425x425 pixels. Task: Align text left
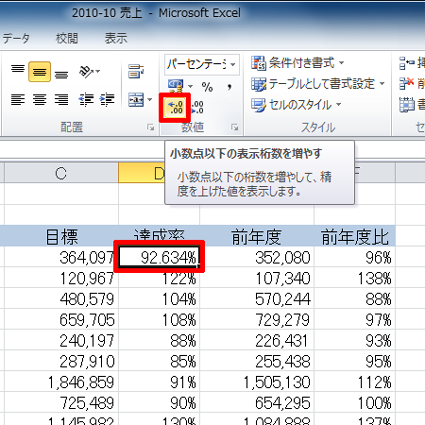pos(18,100)
